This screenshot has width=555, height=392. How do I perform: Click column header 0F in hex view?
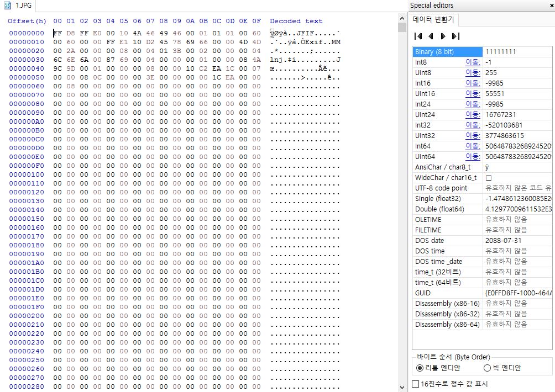(256, 21)
